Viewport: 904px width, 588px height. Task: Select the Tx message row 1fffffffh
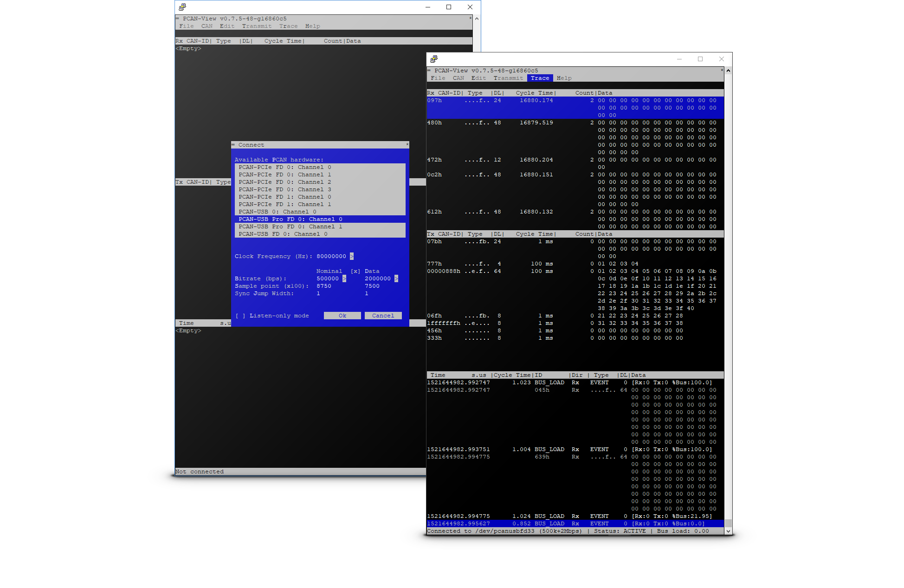pyautogui.click(x=575, y=323)
